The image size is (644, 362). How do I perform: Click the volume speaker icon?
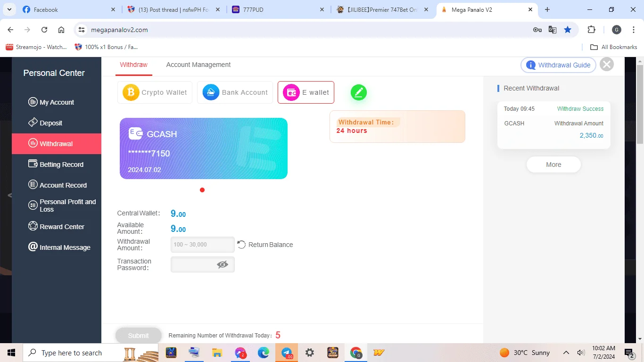click(581, 353)
